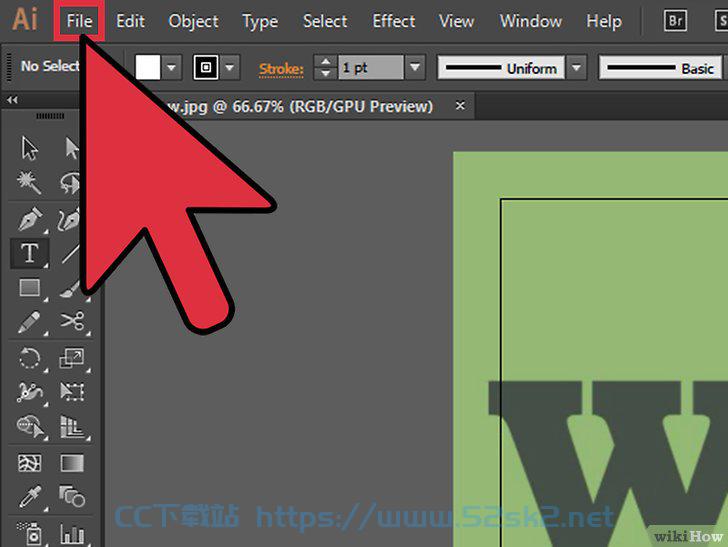Decrease stroke weight with down arrow
This screenshot has width=728, height=547.
tap(325, 73)
